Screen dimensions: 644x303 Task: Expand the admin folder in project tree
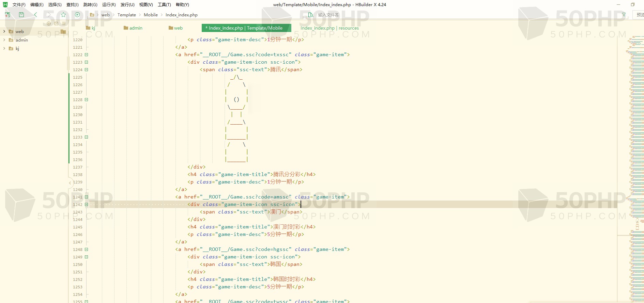(x=4, y=40)
